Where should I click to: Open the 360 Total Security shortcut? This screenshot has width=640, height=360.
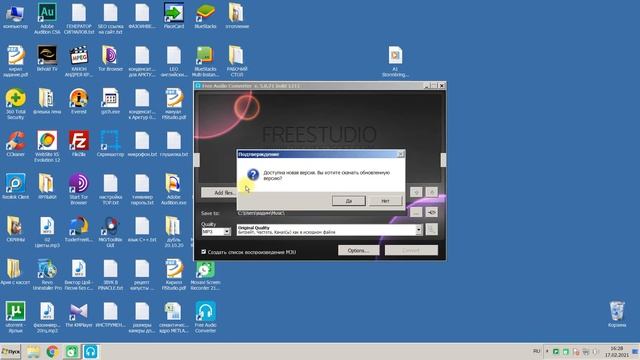point(15,104)
